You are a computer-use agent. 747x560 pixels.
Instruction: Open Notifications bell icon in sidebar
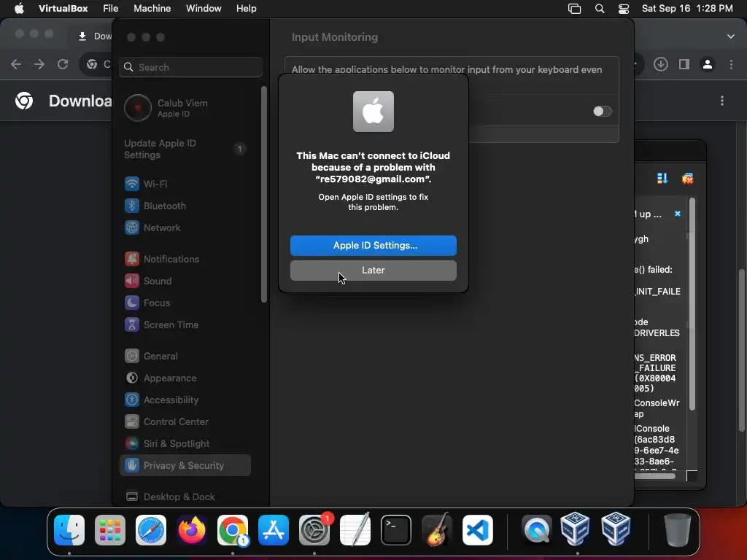[x=132, y=259]
